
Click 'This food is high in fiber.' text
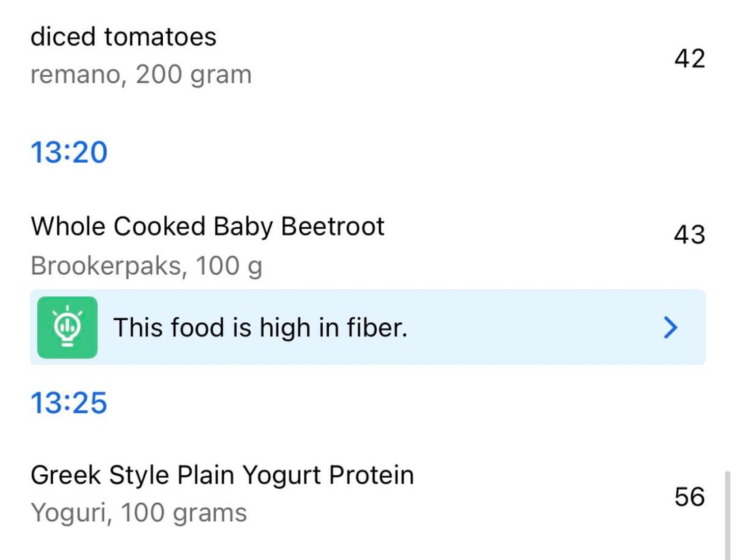click(x=260, y=328)
